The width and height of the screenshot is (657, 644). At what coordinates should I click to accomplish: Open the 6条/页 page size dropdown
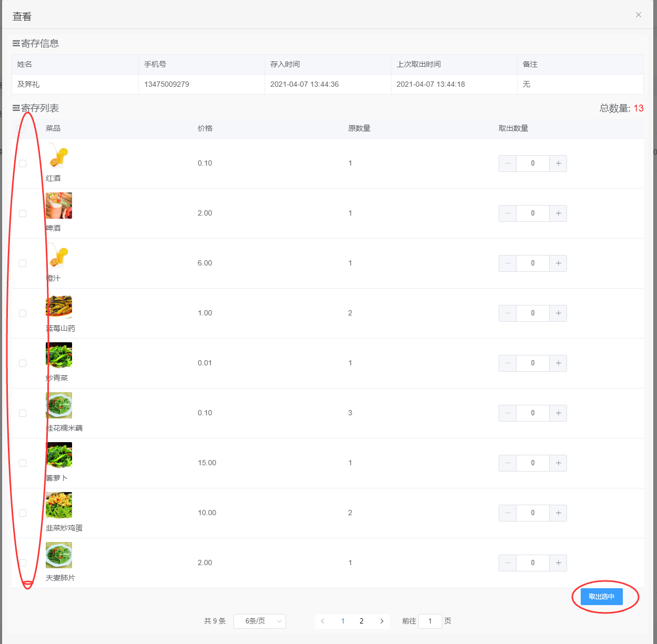pyautogui.click(x=260, y=621)
